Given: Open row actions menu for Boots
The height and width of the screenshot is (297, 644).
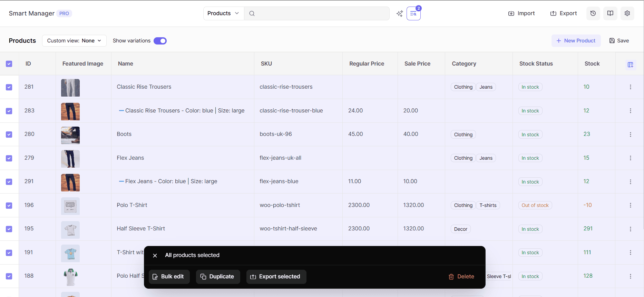Looking at the screenshot, I should [x=630, y=135].
